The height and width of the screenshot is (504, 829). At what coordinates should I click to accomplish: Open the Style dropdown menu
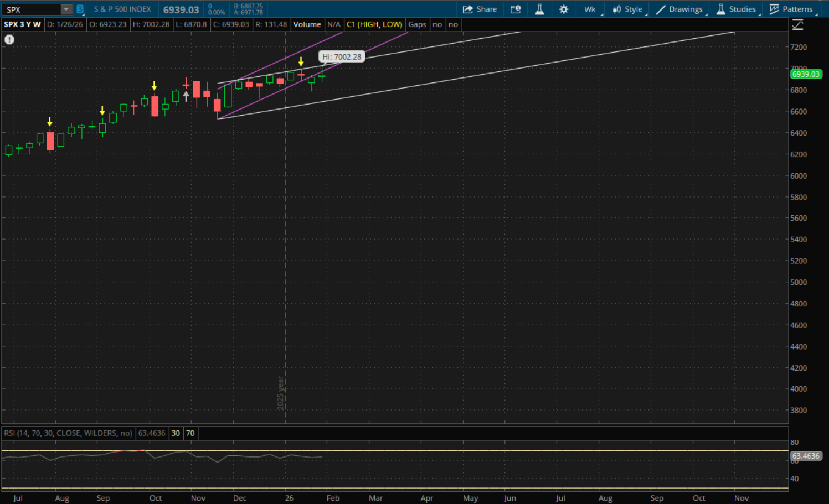627,9
